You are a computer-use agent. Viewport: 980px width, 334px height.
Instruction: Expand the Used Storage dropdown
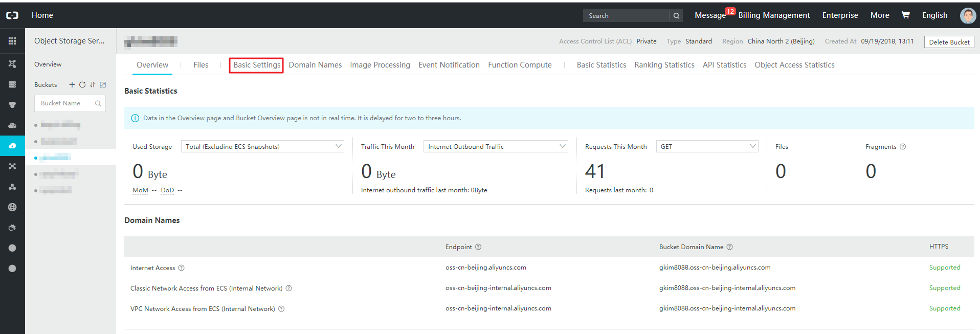point(262,147)
